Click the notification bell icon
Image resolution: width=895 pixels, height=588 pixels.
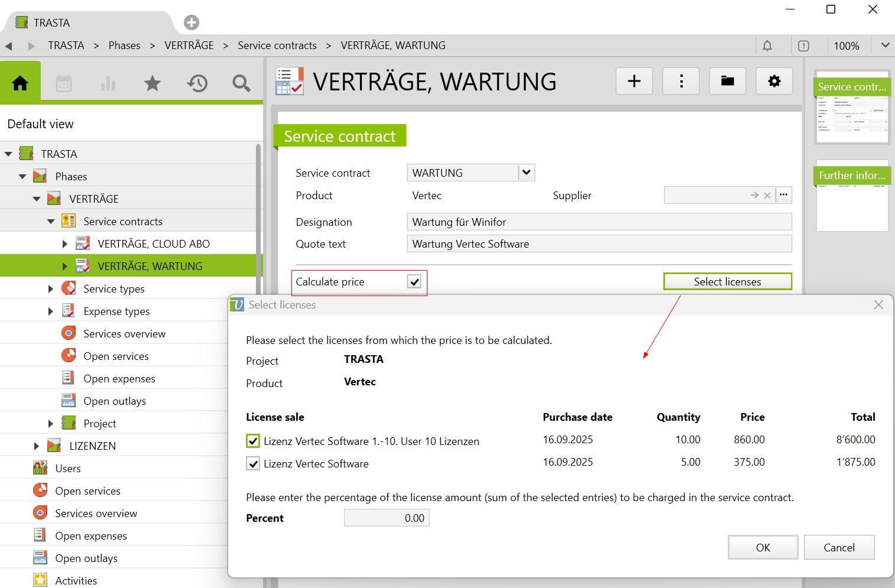767,46
